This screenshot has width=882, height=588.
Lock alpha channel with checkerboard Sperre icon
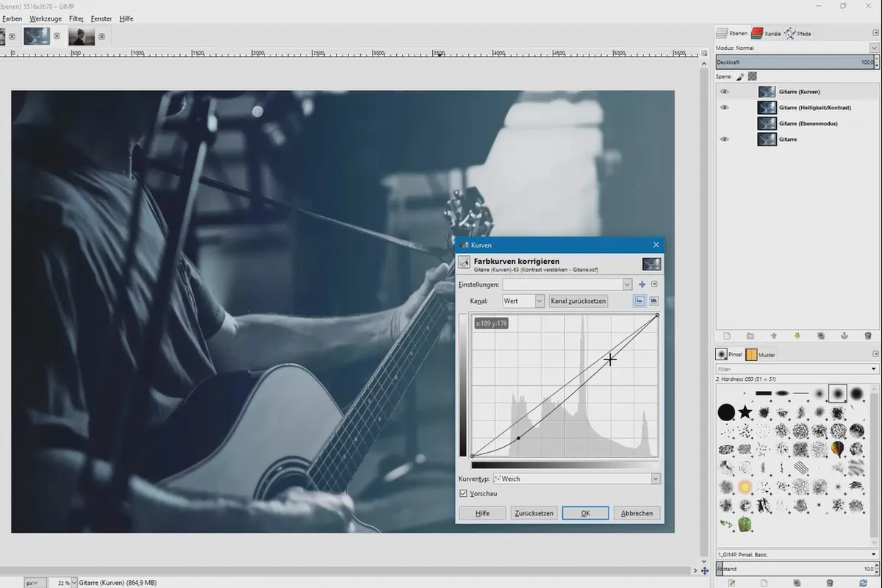pos(752,76)
